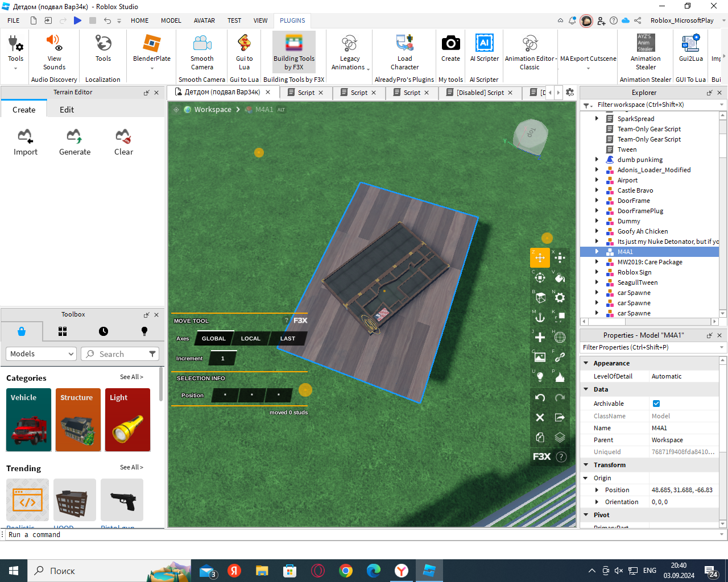Open the F3X help question mark
This screenshot has width=728, height=582.
tap(561, 456)
